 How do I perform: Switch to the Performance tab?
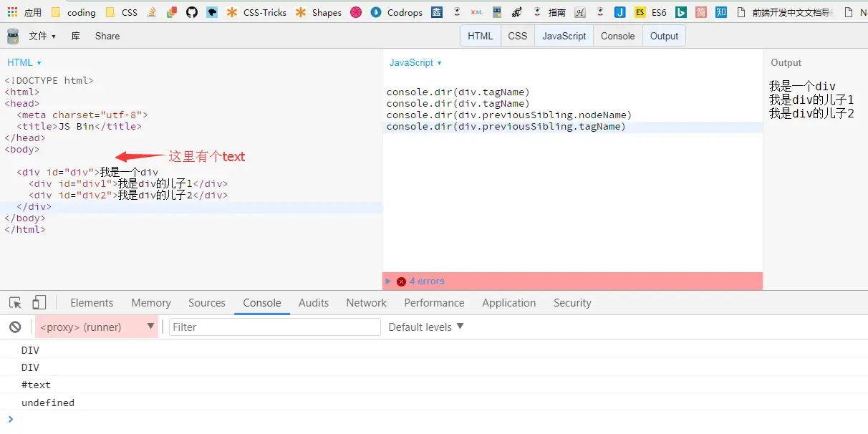click(434, 303)
